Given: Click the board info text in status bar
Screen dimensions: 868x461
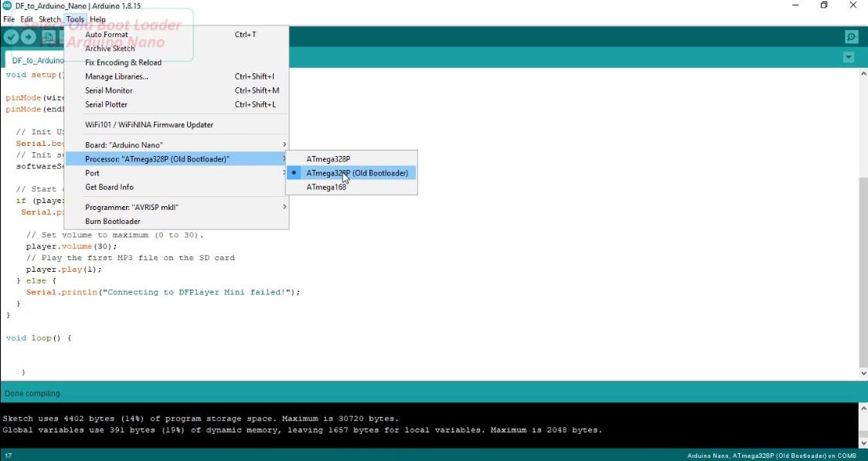Looking at the screenshot, I should [x=771, y=456].
